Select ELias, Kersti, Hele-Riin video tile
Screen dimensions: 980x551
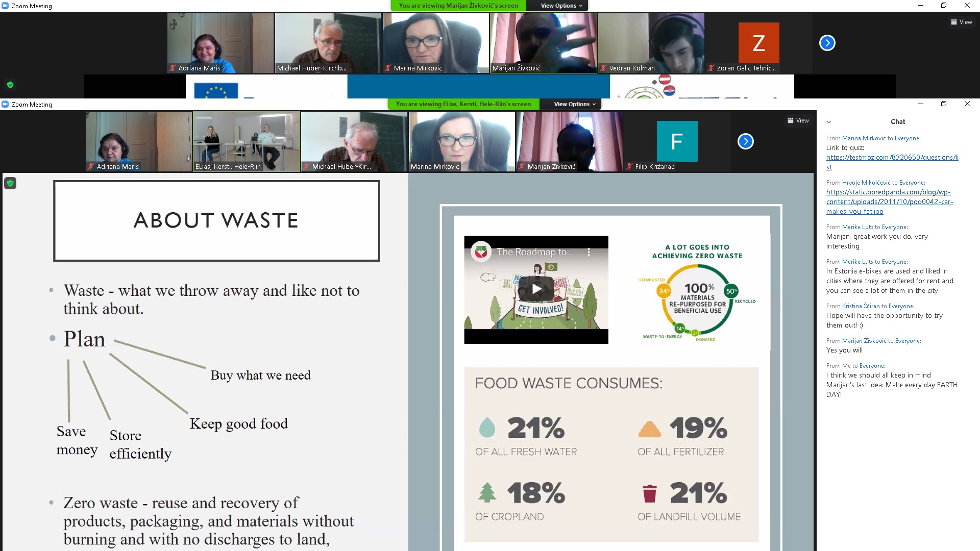tap(247, 141)
